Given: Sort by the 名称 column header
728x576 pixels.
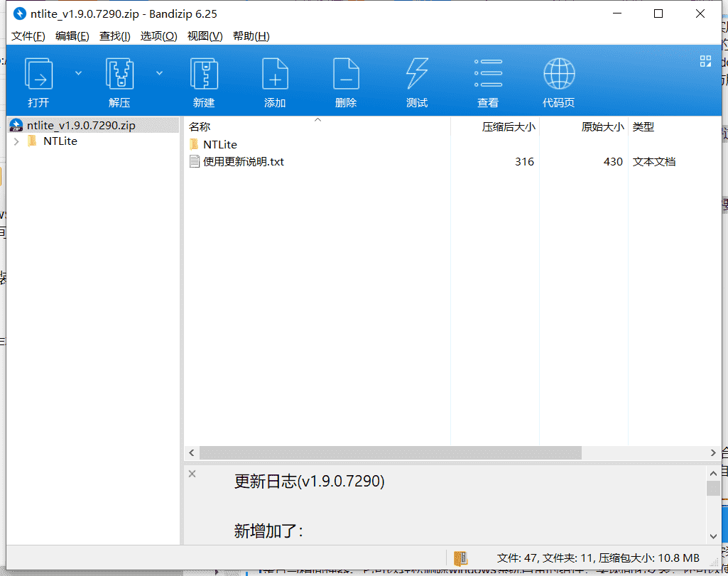Looking at the screenshot, I should click(x=317, y=126).
